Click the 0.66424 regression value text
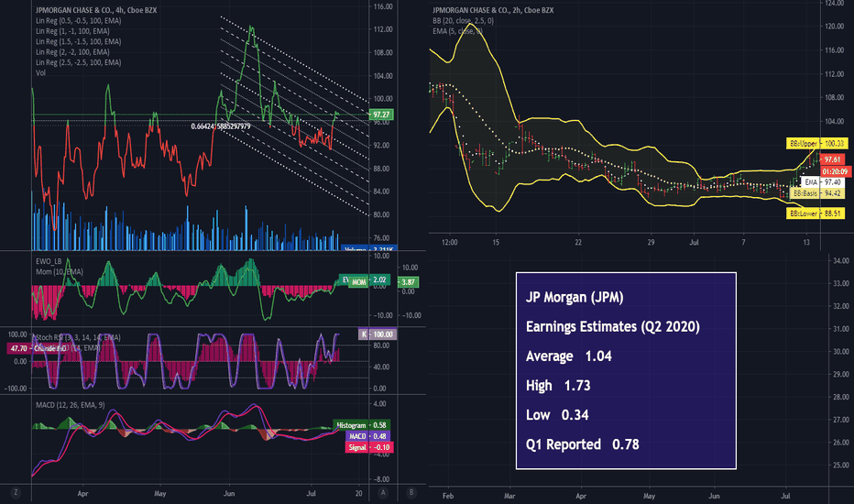Image resolution: width=854 pixels, height=504 pixels. [x=221, y=126]
